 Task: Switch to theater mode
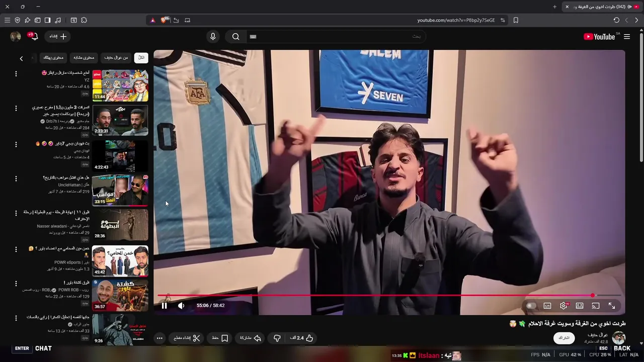point(580,306)
